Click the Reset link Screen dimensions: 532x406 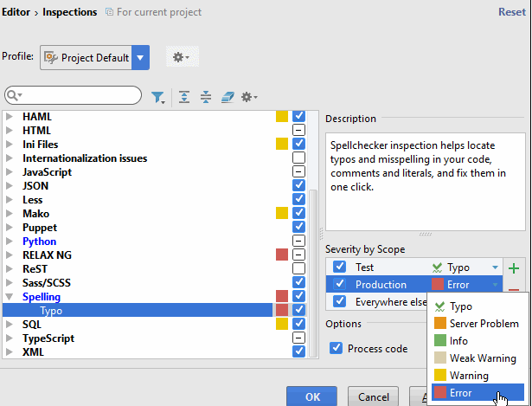(511, 12)
